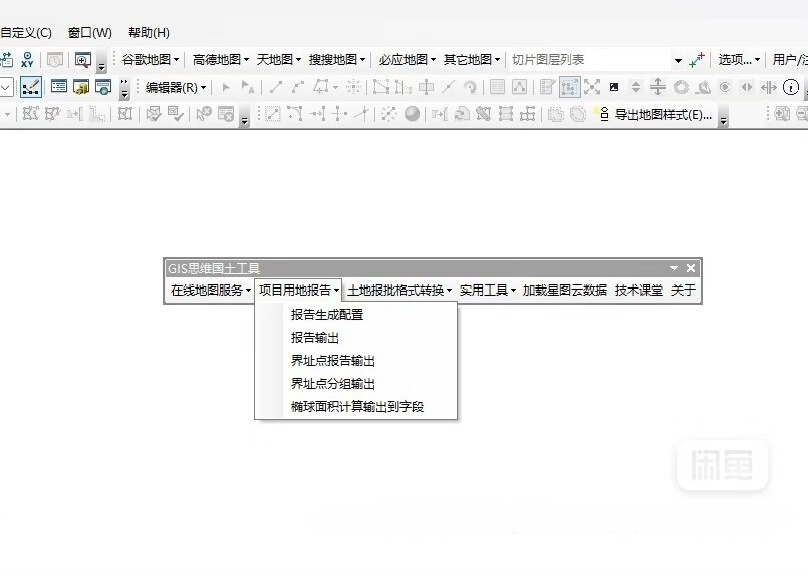
Task: Click 加载星图云数据 button
Action: (565, 290)
